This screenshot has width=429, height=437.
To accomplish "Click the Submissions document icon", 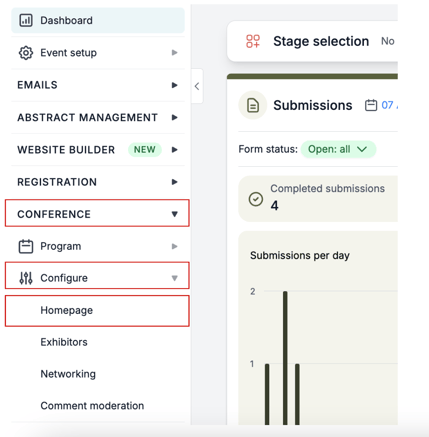I will point(253,105).
